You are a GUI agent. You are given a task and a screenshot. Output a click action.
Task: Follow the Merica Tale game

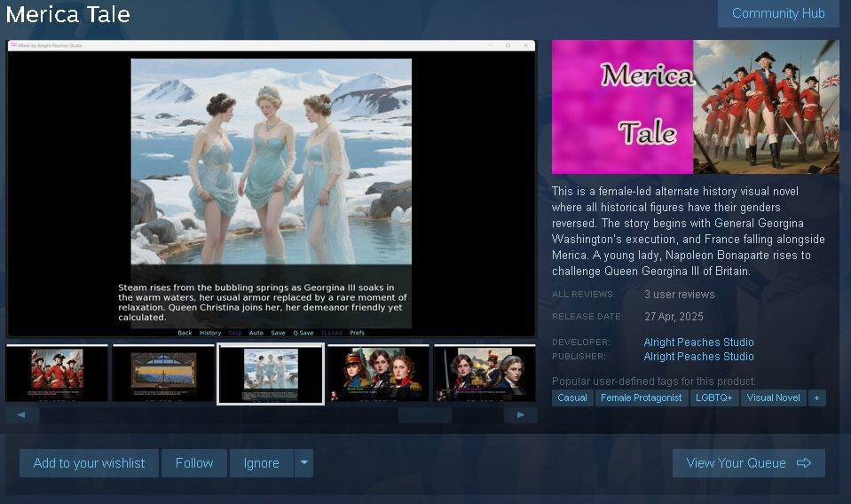click(194, 463)
